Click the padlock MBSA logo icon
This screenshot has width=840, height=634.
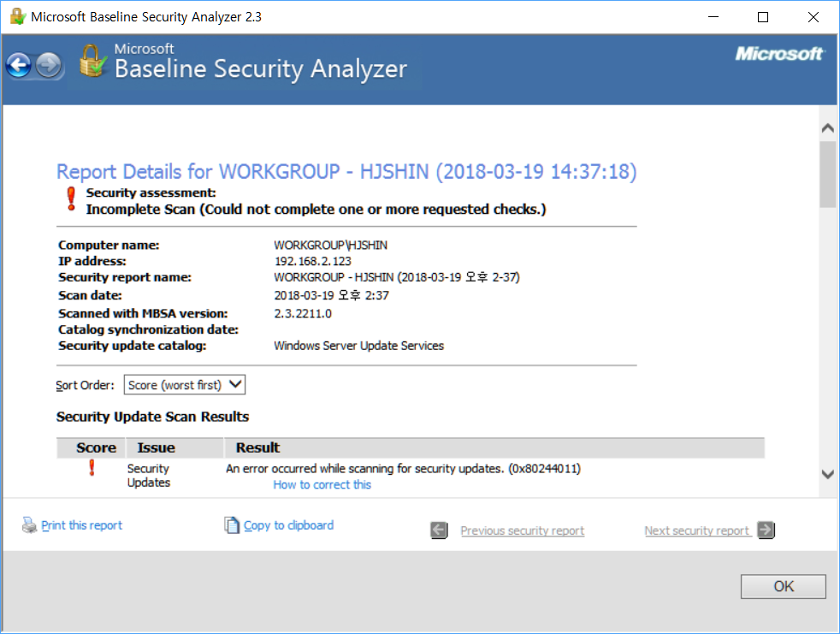92,61
